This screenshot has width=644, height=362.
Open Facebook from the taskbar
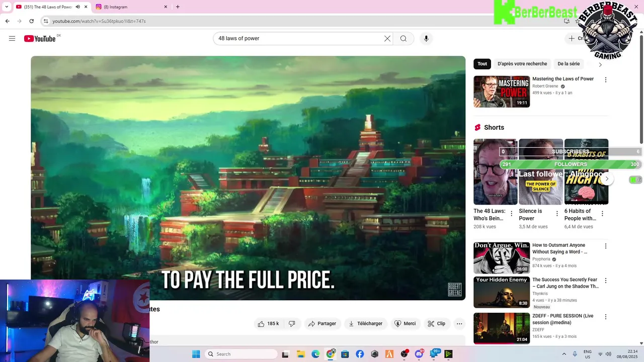360,354
